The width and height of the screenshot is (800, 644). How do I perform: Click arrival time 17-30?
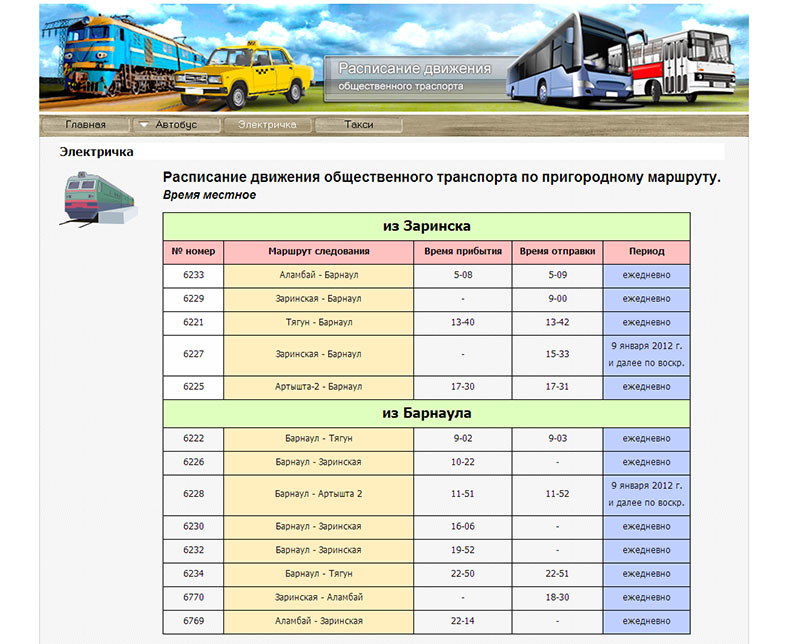point(463,387)
